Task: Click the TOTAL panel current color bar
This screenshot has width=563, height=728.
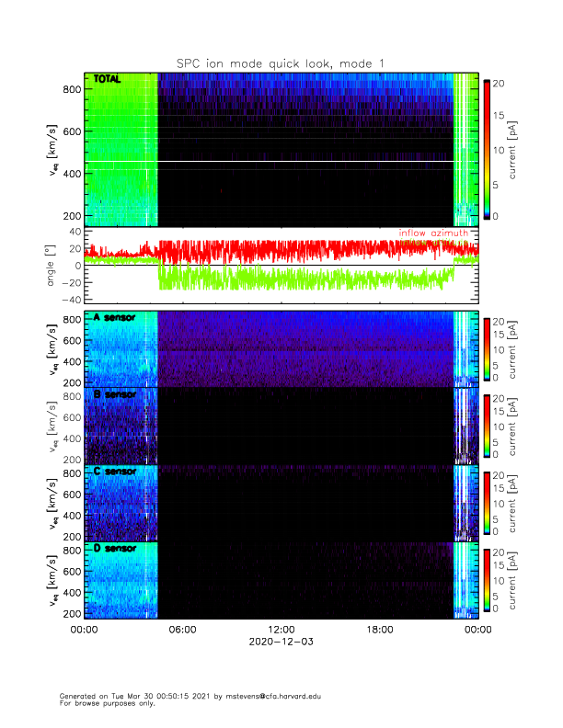Action: [487, 150]
